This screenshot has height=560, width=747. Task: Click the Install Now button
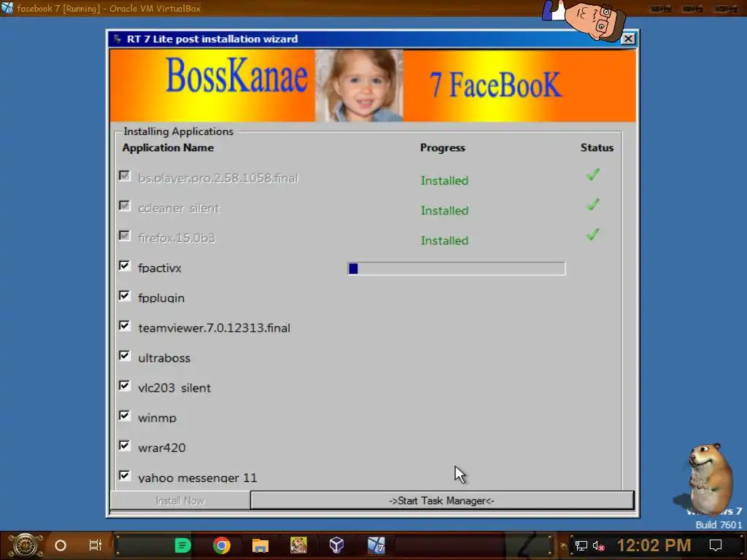[x=180, y=500]
